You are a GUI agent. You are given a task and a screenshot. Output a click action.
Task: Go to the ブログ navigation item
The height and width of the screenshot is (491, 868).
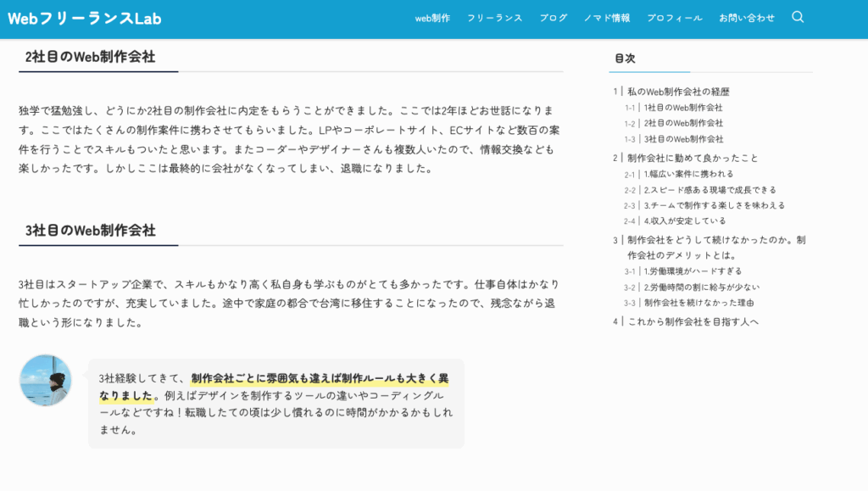pyautogui.click(x=553, y=18)
